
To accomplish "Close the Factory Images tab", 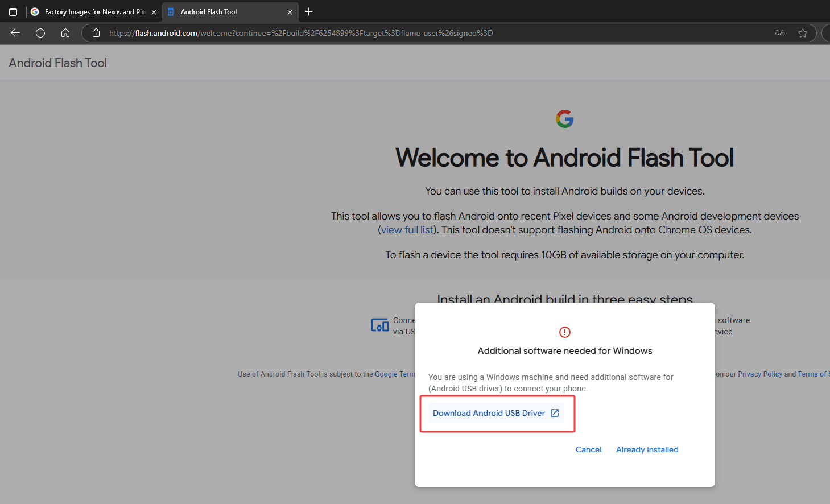I will (x=154, y=12).
